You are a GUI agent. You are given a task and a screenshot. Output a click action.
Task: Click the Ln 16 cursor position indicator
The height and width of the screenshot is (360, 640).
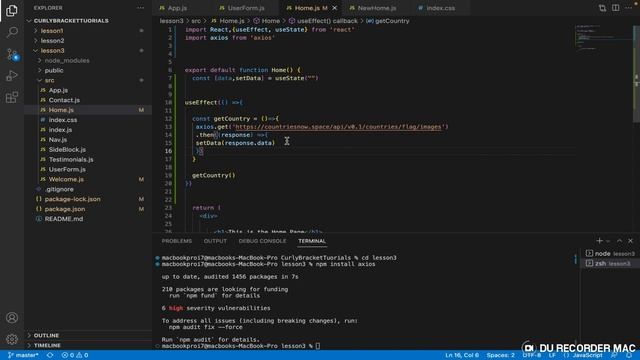462,355
